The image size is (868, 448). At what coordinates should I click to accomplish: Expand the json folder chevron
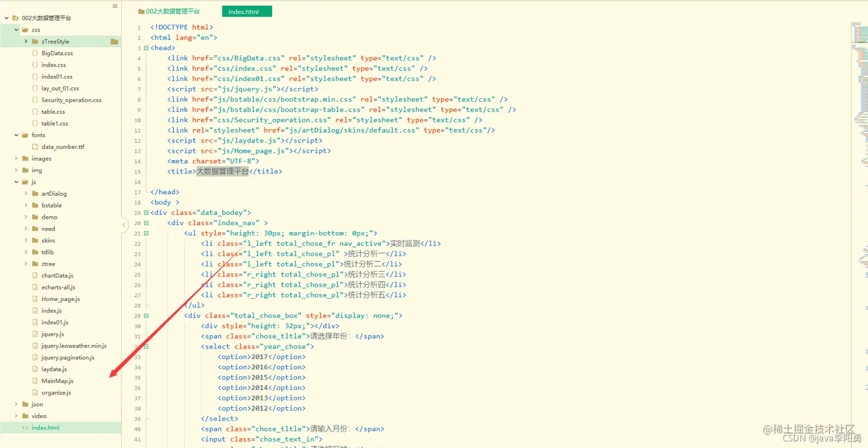[16, 404]
